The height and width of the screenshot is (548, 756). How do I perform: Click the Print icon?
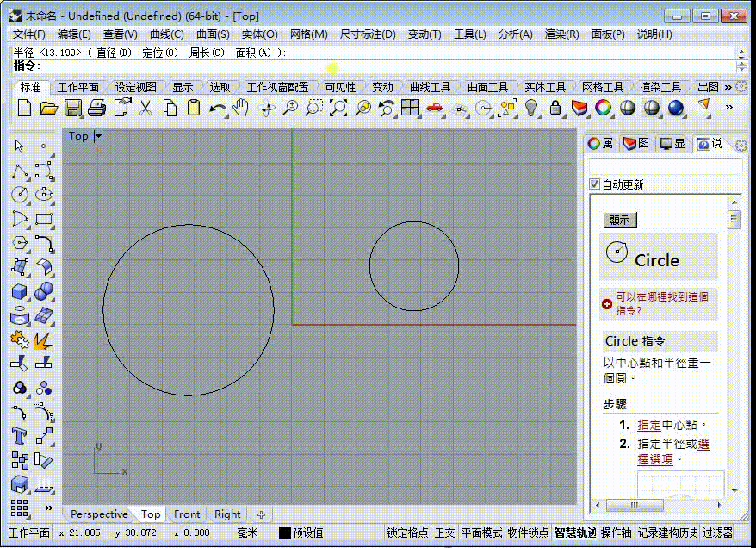97,108
